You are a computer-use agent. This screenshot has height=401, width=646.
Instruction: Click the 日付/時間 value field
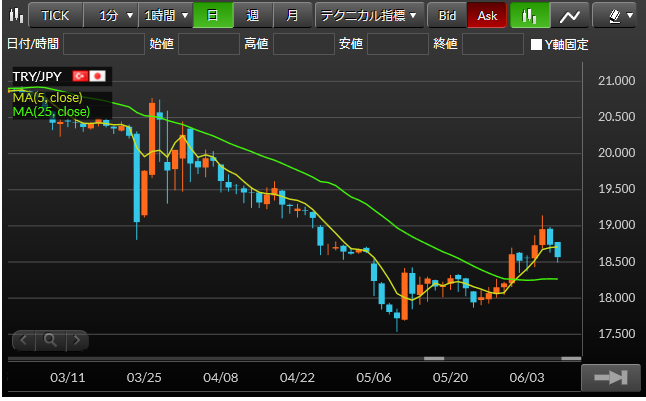104,44
